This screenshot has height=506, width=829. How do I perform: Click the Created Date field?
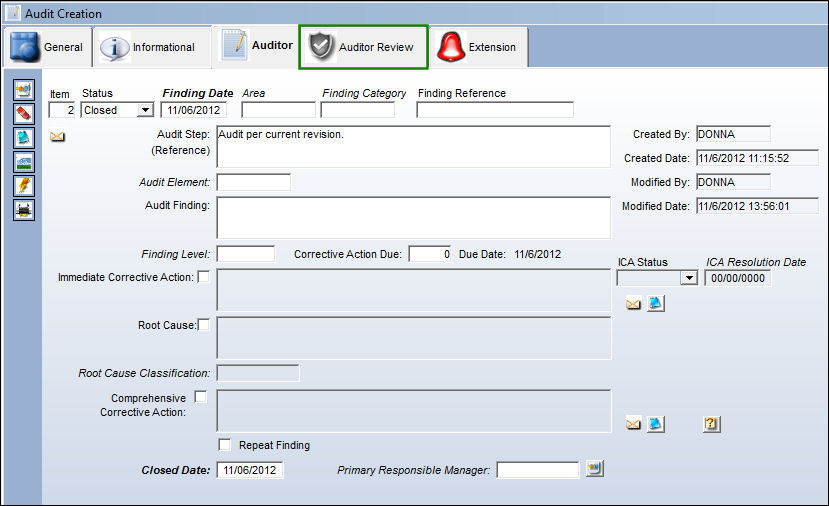(757, 158)
